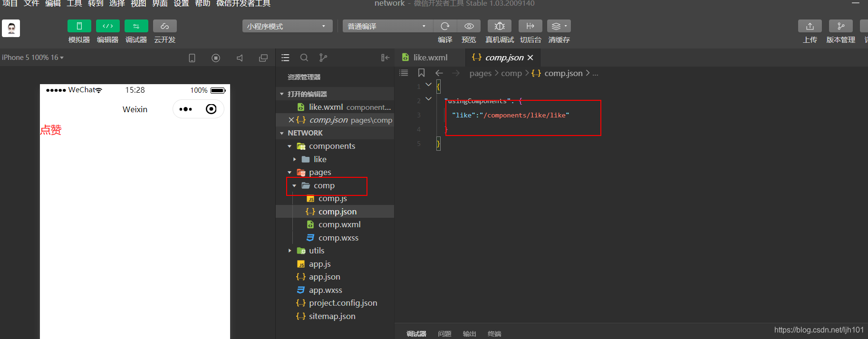Switch to the 输出 panel tab
The image size is (868, 339).
(x=469, y=334)
